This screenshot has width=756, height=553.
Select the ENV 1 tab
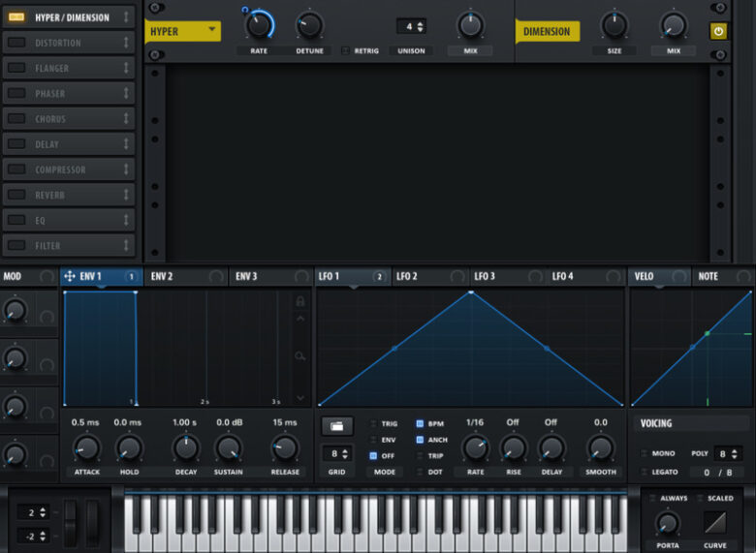pyautogui.click(x=101, y=277)
